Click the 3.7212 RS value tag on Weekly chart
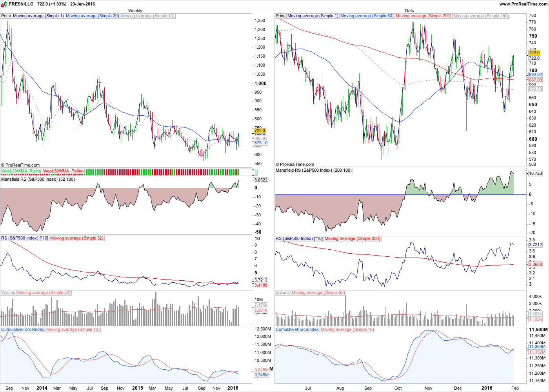Screen dimensions: 549x392 click(261, 280)
